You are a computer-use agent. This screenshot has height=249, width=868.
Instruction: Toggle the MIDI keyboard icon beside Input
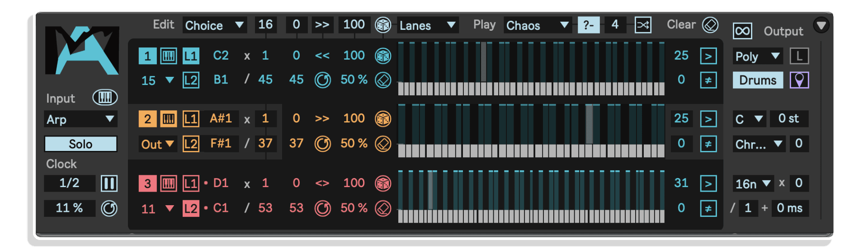click(105, 98)
